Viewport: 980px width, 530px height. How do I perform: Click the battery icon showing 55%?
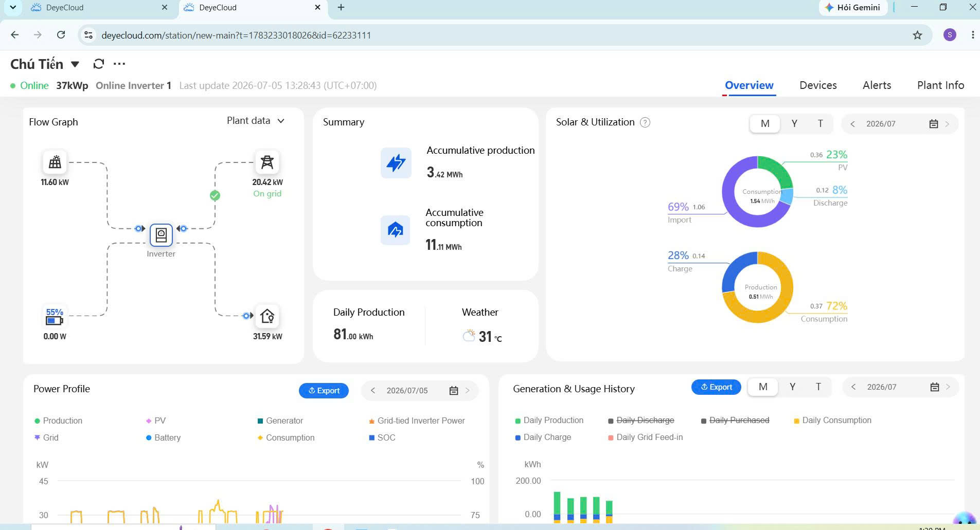point(55,317)
